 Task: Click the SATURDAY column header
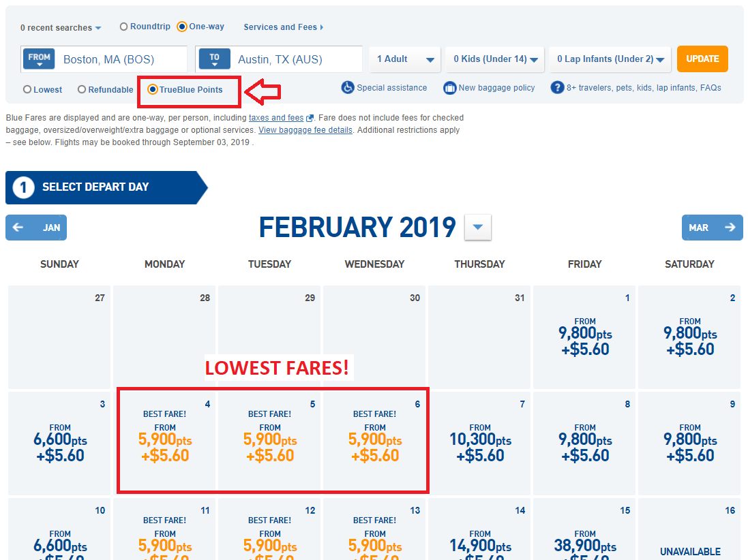coord(689,264)
